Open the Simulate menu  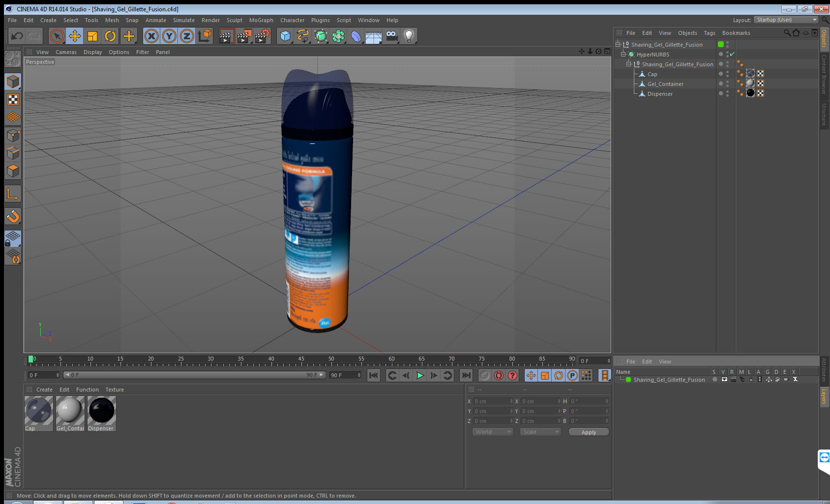[184, 20]
